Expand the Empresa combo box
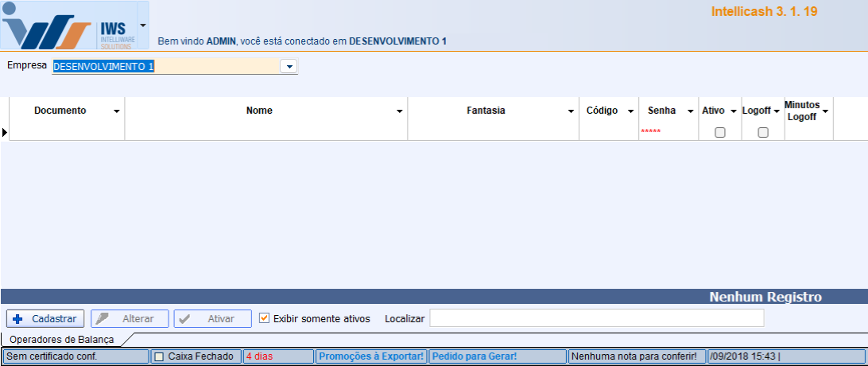The height and width of the screenshot is (366, 868). tap(289, 67)
